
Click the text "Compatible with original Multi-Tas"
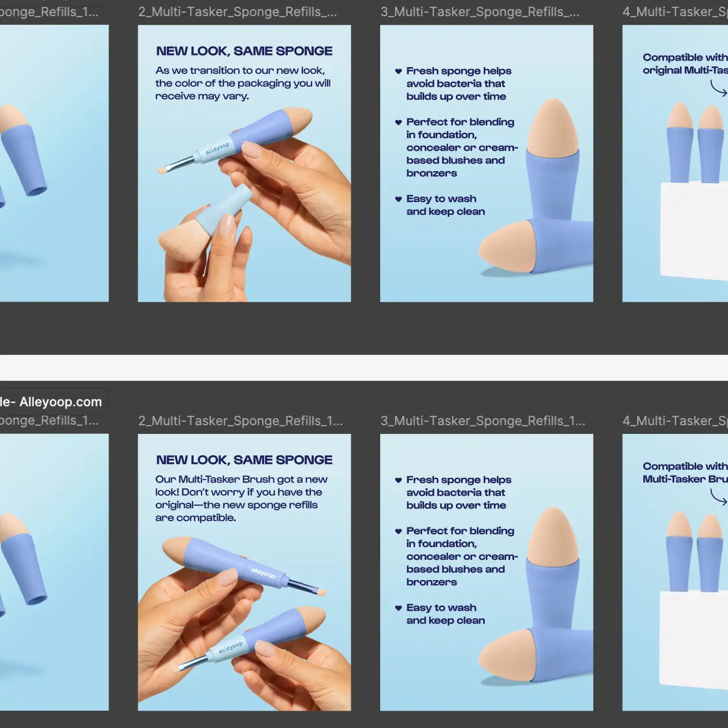click(x=685, y=64)
